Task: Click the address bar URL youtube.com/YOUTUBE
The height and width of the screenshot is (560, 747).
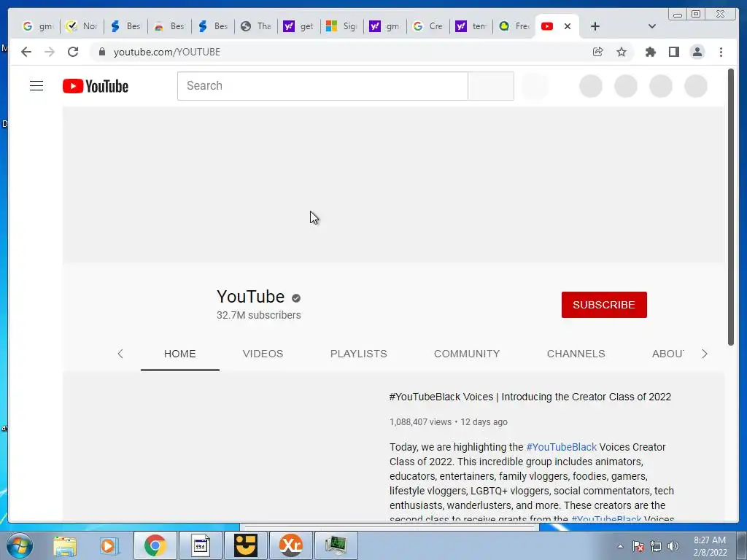Action: (x=167, y=52)
